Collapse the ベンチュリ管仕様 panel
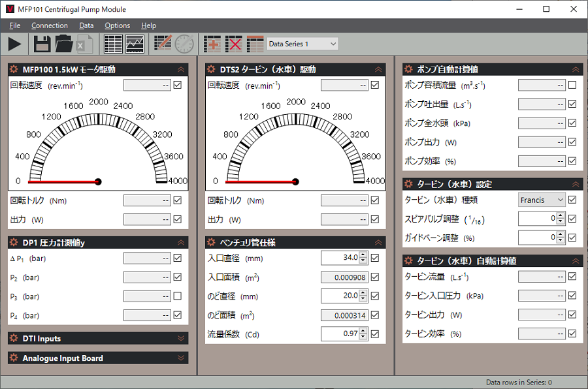588x389 pixels. [378, 242]
